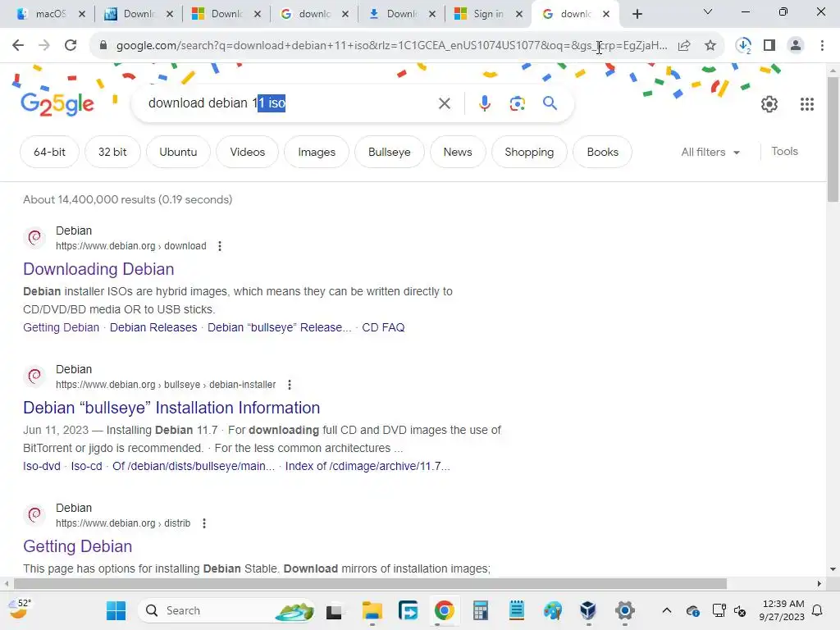Open Chrome downloads icon

click(743, 46)
